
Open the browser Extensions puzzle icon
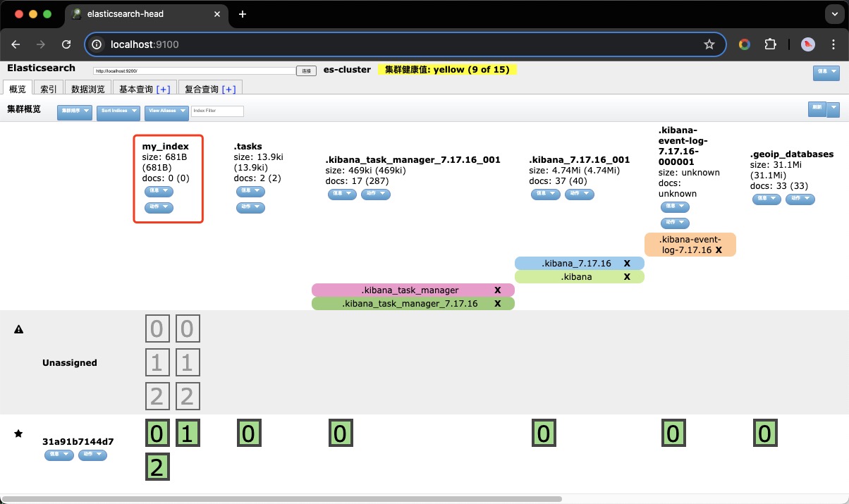(770, 44)
